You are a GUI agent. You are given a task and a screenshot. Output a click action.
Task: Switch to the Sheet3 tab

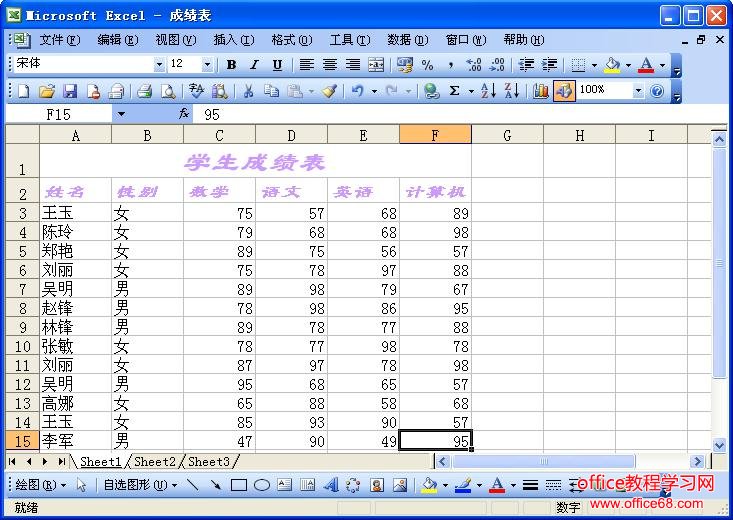208,462
